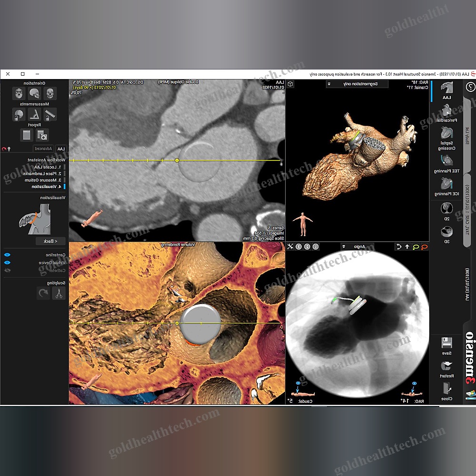The height and width of the screenshot is (476, 476).
Task: Click the 'Cranial: 11°' angle readout
Action: click(x=417, y=88)
